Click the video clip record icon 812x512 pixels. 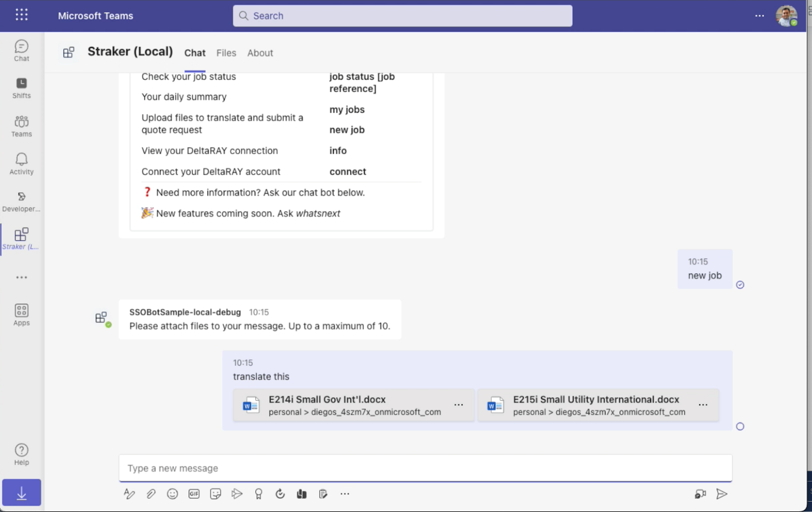700,494
